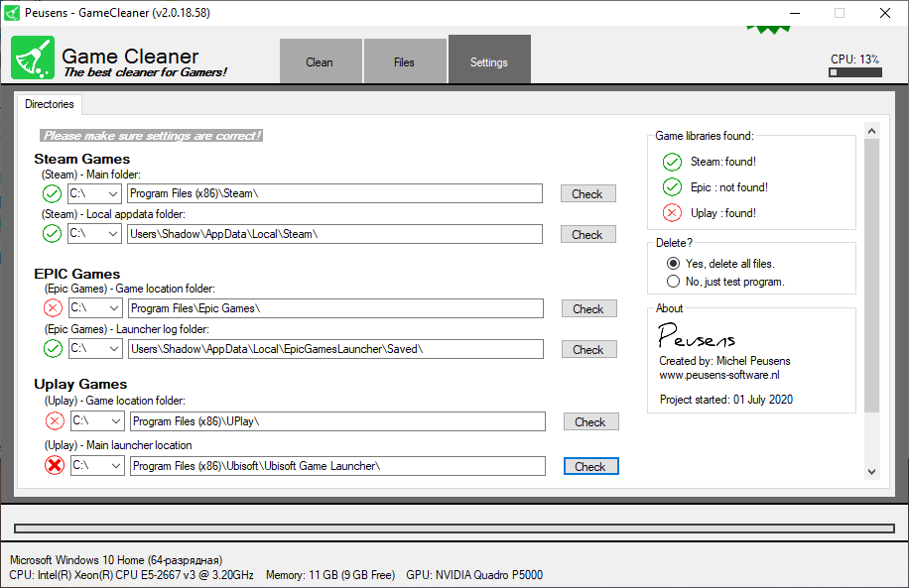Open drive dropdown for Steam Local appdata folder
The image size is (909, 588).
[94, 234]
